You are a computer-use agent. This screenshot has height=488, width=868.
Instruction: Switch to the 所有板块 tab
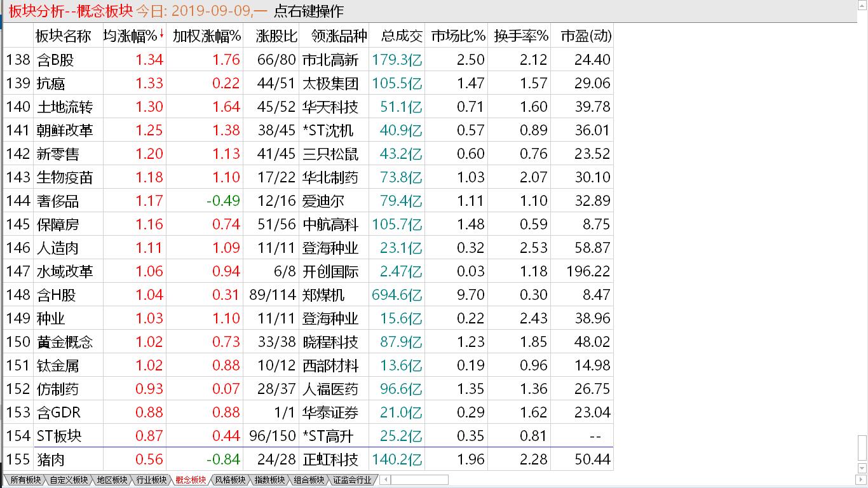pyautogui.click(x=25, y=480)
